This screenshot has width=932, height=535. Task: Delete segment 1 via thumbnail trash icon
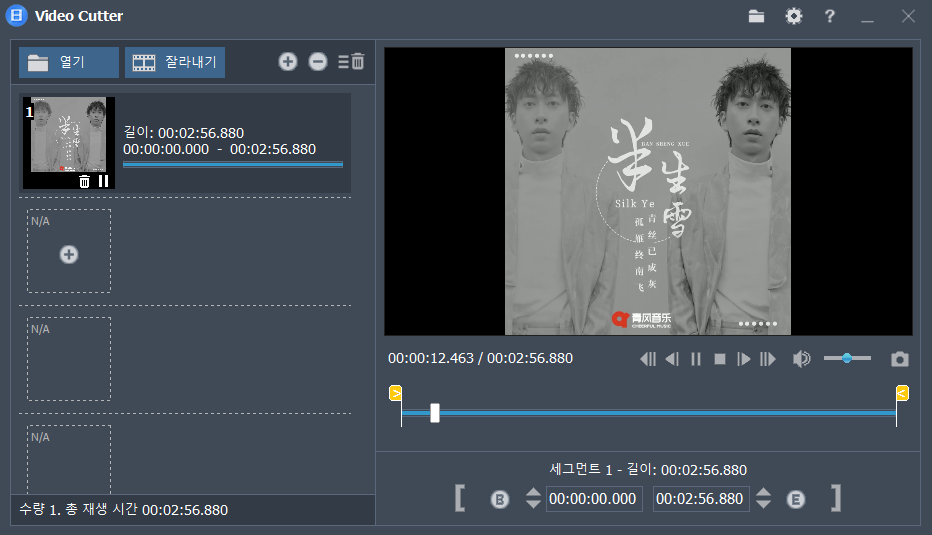[84, 181]
